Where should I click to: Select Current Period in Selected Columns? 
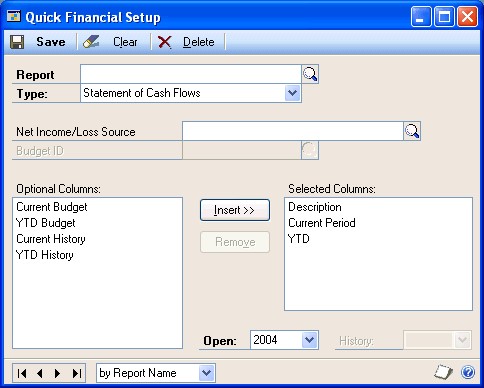pyautogui.click(x=322, y=223)
